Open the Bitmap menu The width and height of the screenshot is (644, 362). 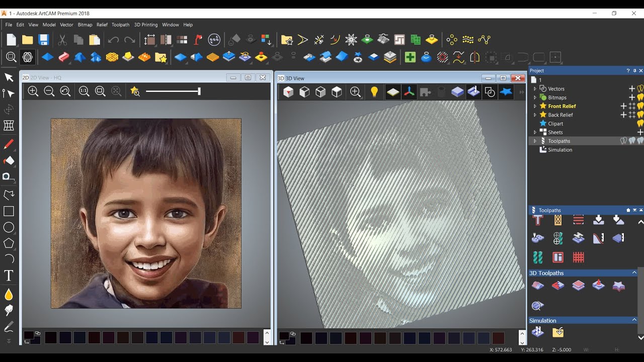(x=85, y=25)
